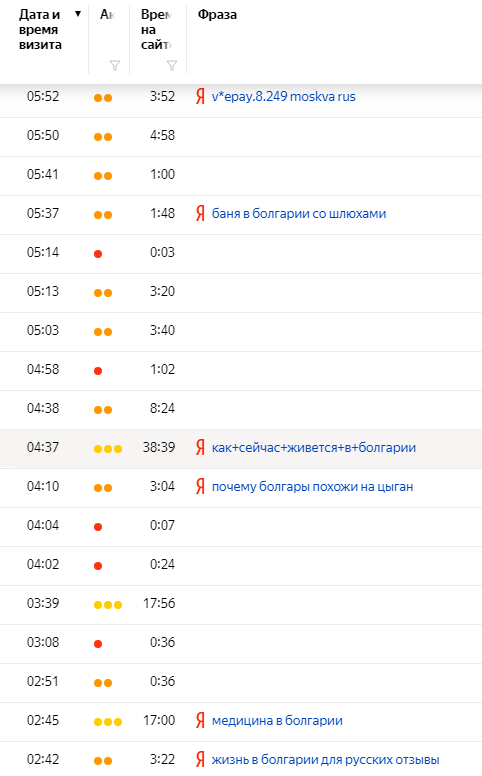Select the visit row at 04:58
The width and height of the screenshot is (482, 776).
pyautogui.click(x=241, y=370)
